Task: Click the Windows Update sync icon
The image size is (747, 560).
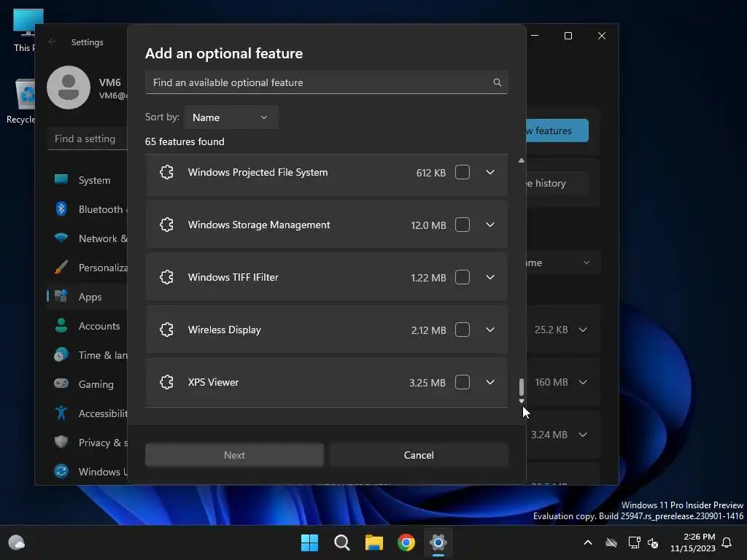Action: [61, 471]
